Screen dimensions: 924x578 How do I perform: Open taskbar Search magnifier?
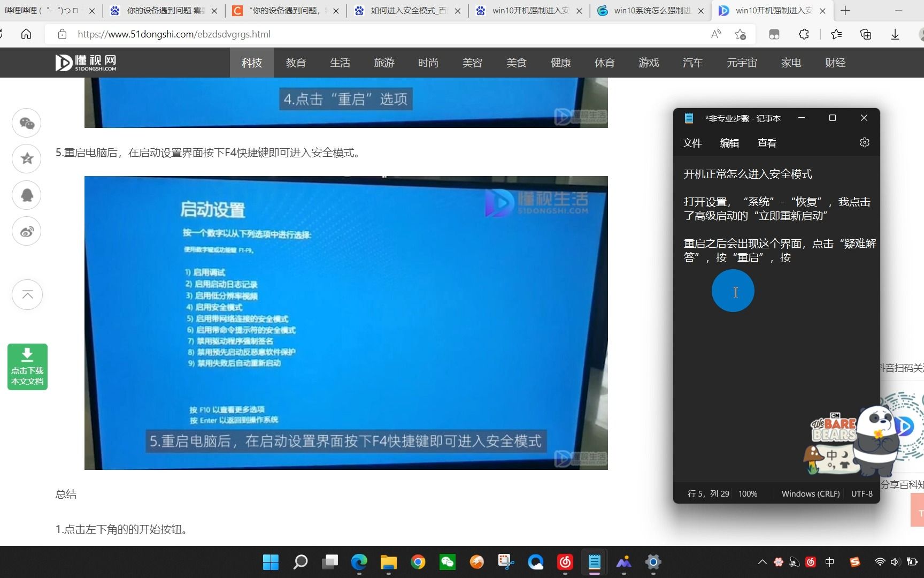[300, 562]
